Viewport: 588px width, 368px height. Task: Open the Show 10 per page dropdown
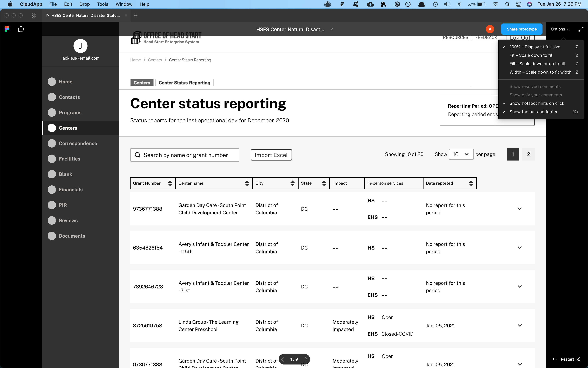click(x=461, y=154)
